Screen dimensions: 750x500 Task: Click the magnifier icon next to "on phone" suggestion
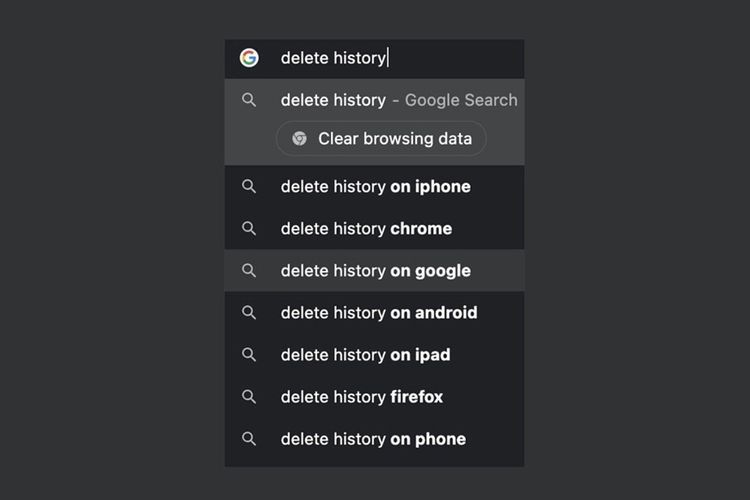249,438
